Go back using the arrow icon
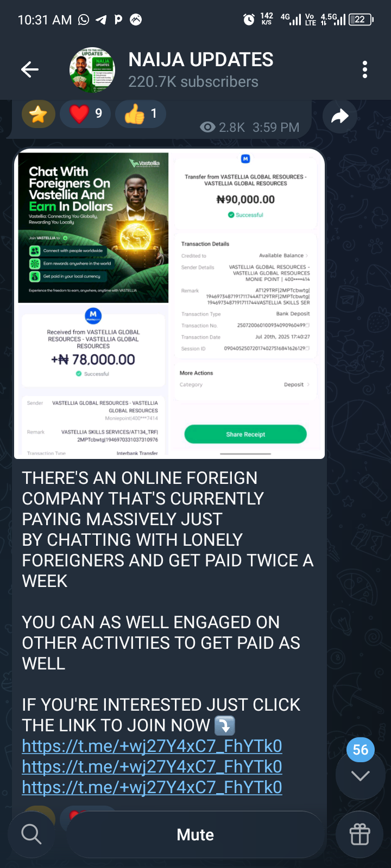Image resolution: width=391 pixels, height=868 pixels. [x=30, y=69]
